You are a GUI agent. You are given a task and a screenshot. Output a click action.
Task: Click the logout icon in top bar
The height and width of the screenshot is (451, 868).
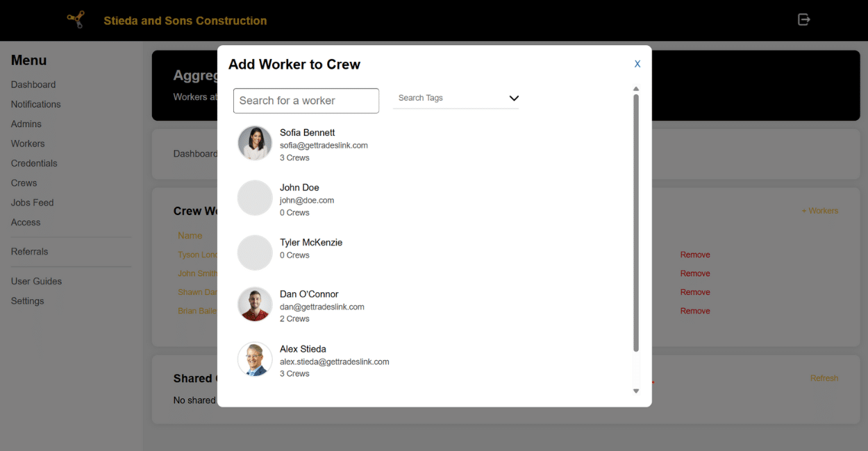click(x=803, y=19)
